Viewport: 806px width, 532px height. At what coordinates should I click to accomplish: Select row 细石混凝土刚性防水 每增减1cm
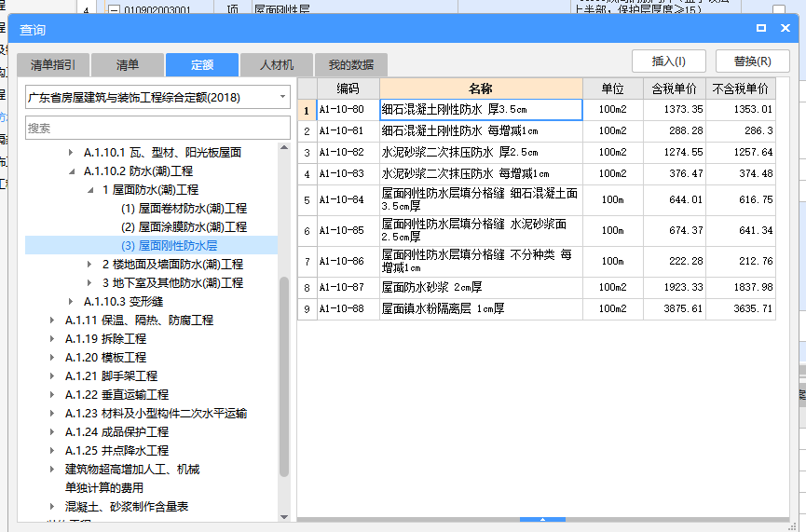[x=536, y=131]
